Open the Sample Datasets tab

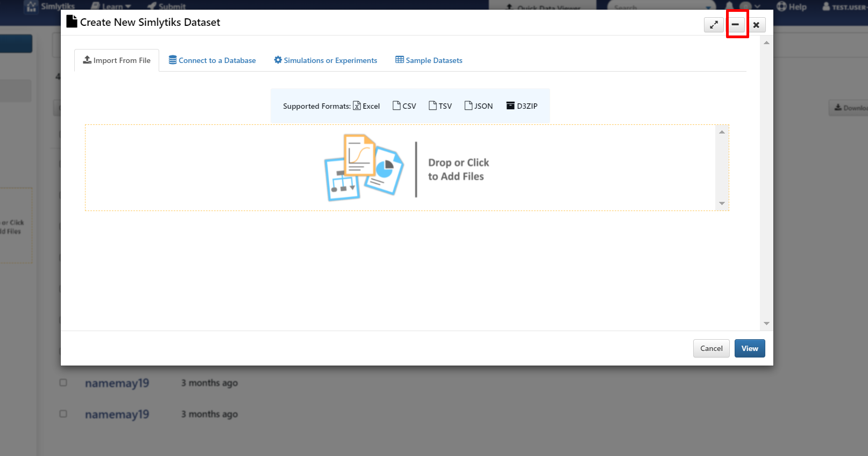click(429, 60)
